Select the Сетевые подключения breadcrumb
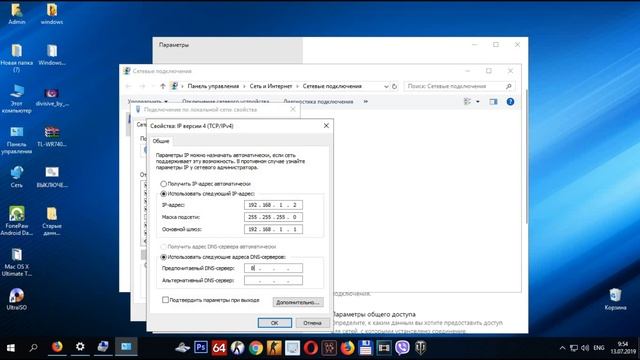Viewport: 640px width, 360px height. (x=332, y=86)
